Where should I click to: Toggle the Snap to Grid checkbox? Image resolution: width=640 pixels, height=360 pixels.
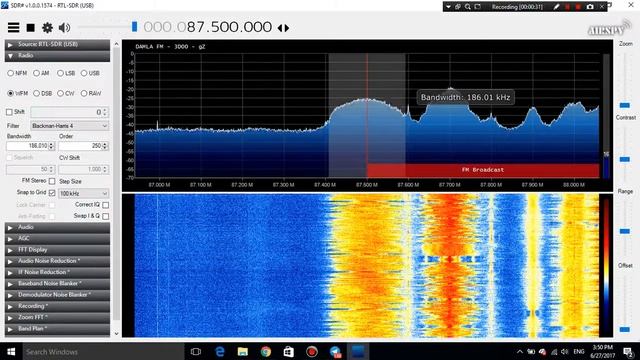(x=52, y=193)
